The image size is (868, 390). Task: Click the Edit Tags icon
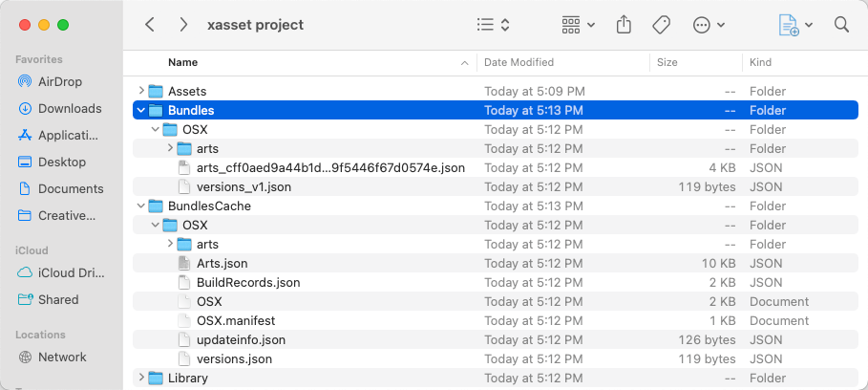coord(661,25)
